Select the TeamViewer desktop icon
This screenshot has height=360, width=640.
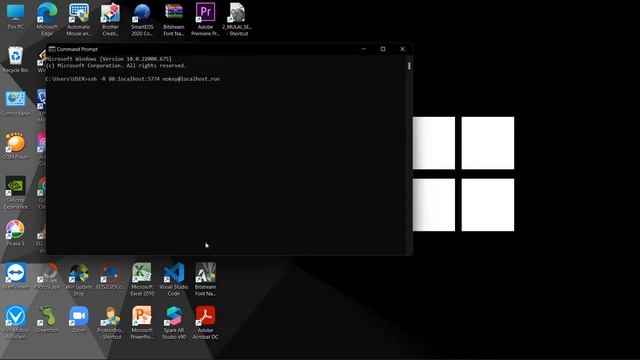tap(16, 276)
